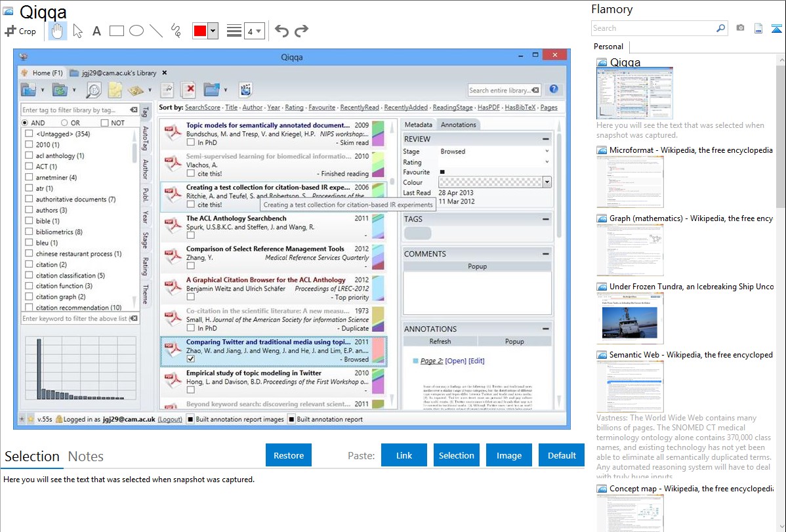Undo the last annotation

[281, 31]
